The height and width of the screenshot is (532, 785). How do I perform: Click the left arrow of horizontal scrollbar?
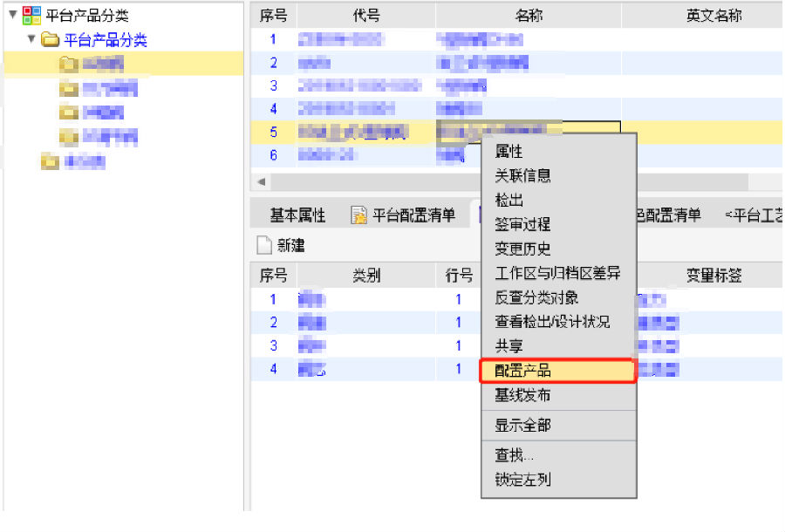(x=262, y=181)
